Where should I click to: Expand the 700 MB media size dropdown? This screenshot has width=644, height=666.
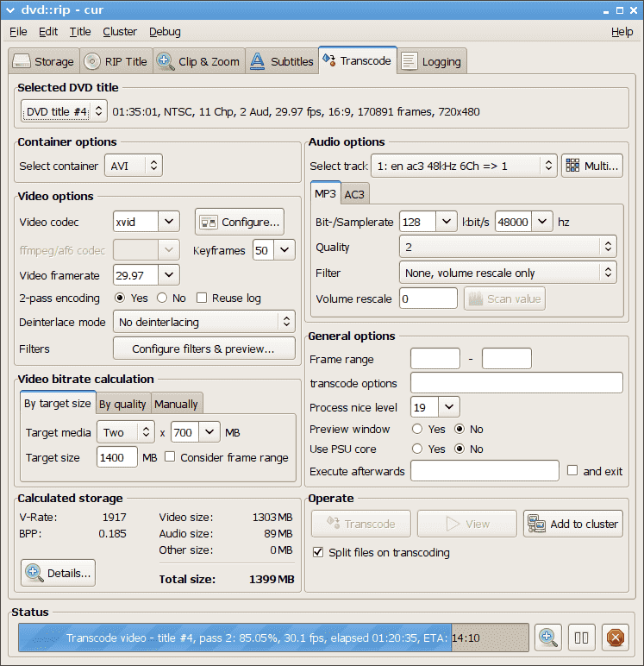click(209, 432)
